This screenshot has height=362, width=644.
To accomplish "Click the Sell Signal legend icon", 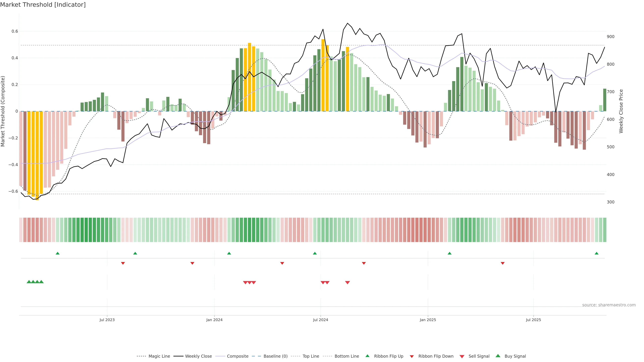I will click(462, 356).
